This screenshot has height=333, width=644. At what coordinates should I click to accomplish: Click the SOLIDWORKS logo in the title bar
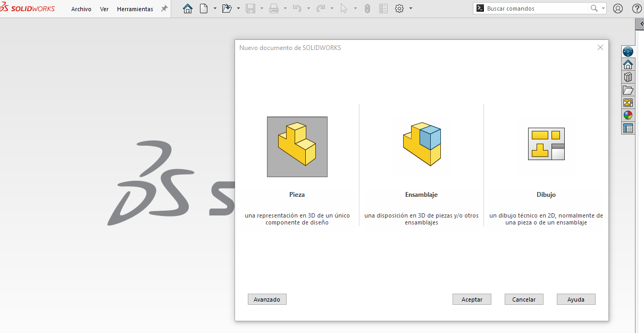(28, 9)
